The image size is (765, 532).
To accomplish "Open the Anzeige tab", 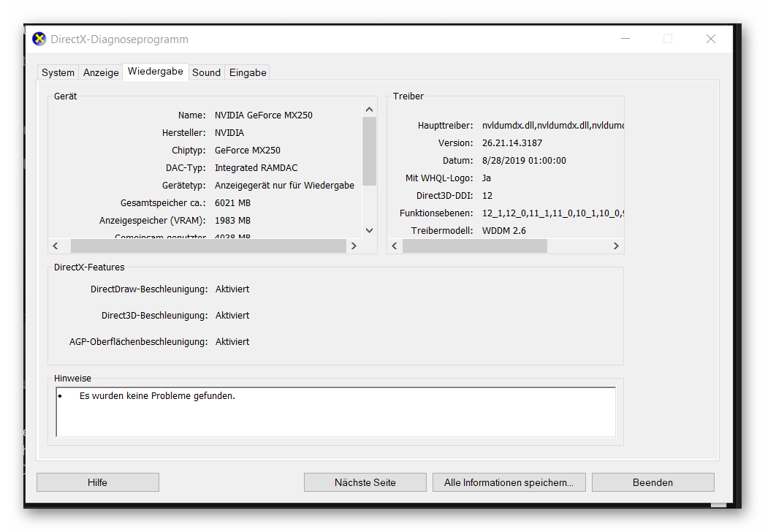I will (x=101, y=72).
